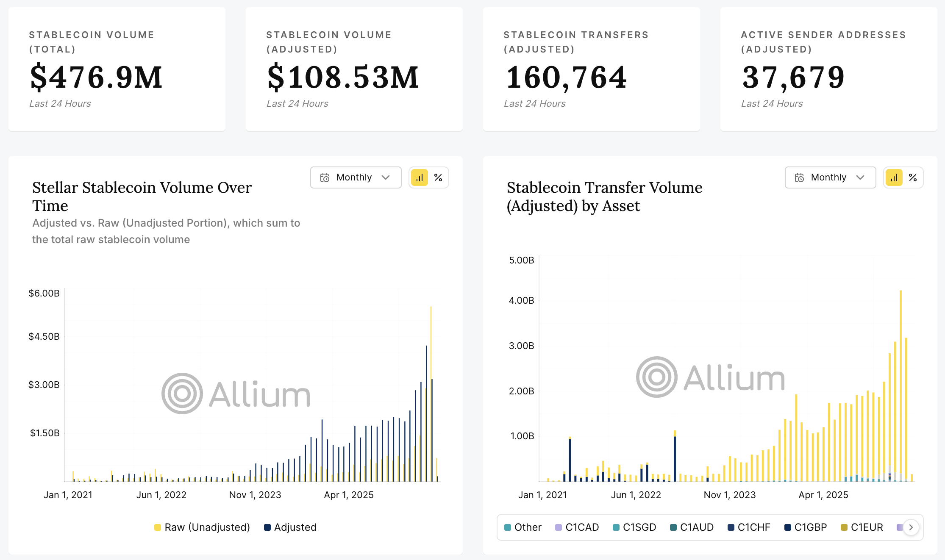Toggle C1EUR legend entry
This screenshot has width=945, height=560.
pos(862,527)
